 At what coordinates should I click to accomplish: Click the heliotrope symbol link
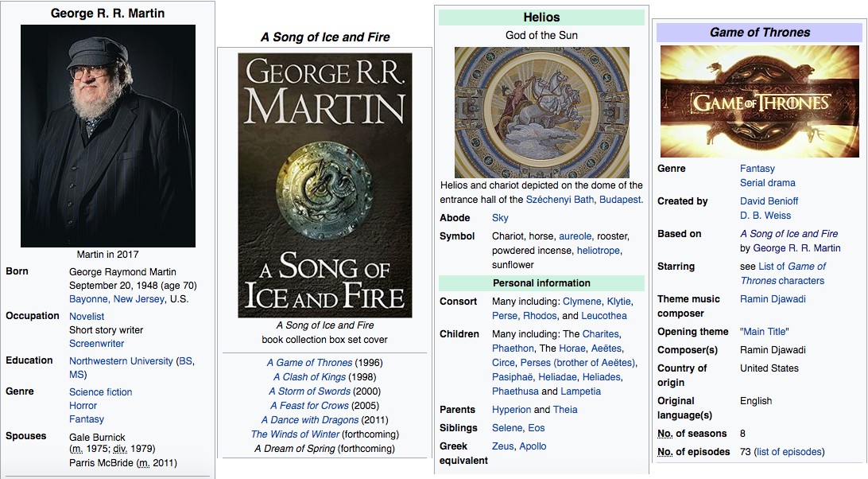tap(599, 251)
